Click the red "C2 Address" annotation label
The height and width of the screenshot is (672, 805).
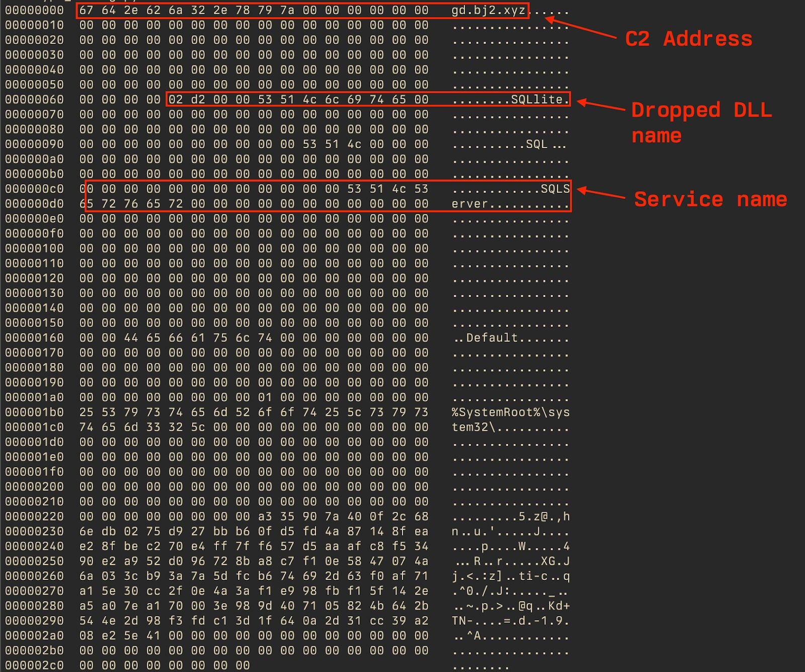coord(688,39)
